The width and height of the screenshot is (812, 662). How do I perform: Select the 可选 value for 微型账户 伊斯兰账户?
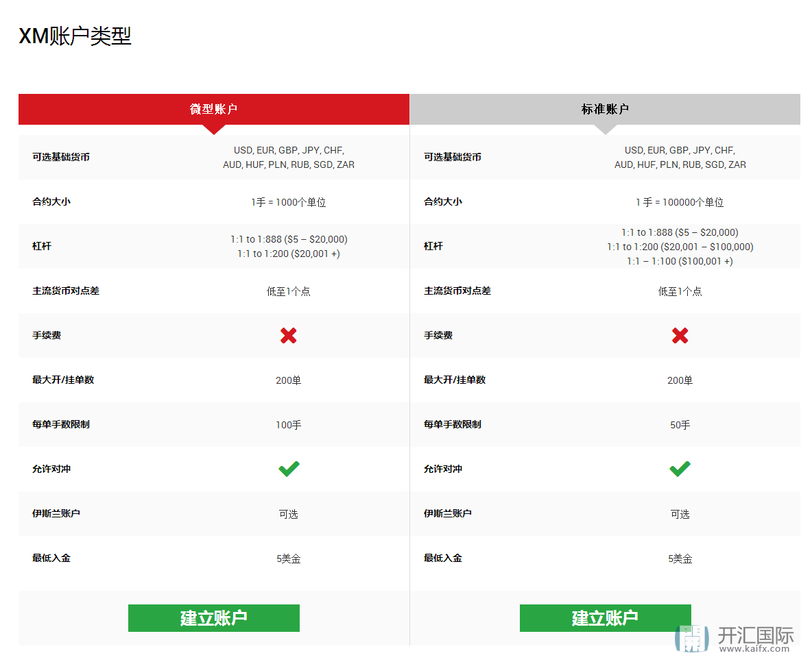pyautogui.click(x=288, y=514)
